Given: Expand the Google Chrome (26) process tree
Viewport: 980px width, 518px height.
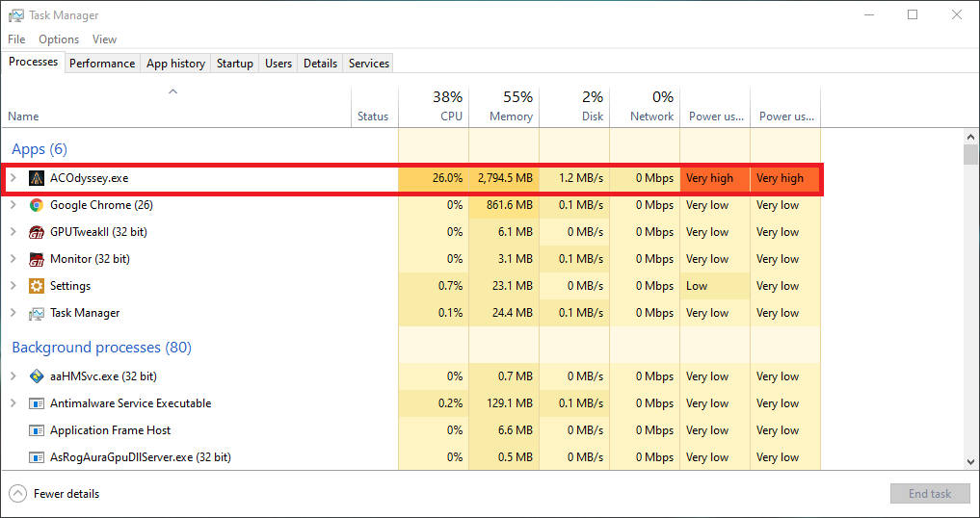Looking at the screenshot, I should [13, 205].
